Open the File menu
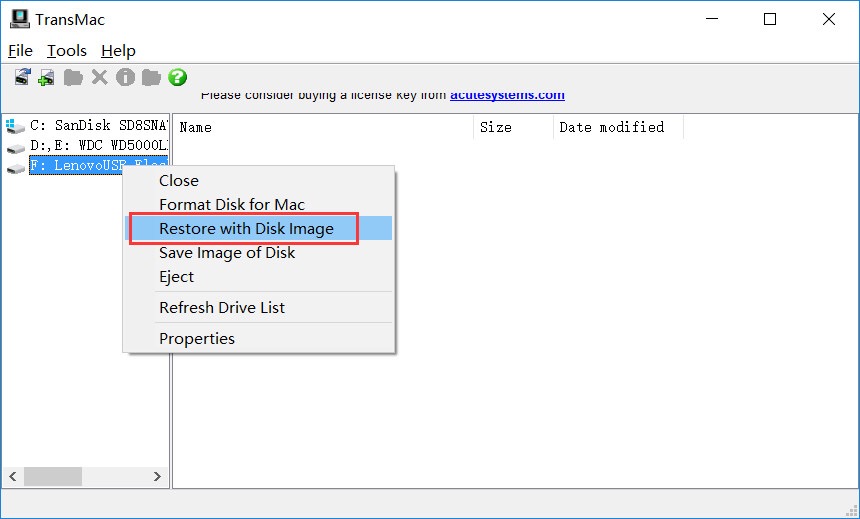 point(20,51)
